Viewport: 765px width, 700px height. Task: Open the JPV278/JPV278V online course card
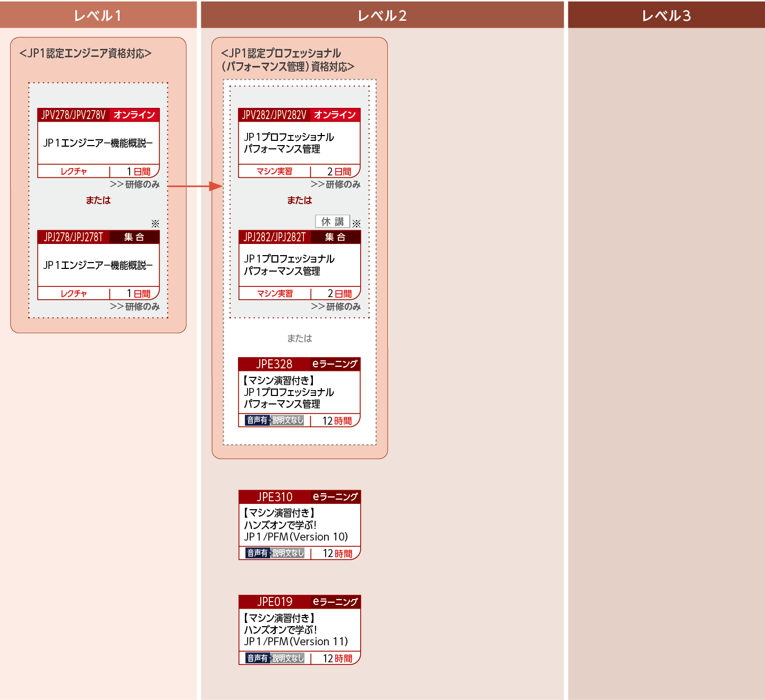point(98,143)
